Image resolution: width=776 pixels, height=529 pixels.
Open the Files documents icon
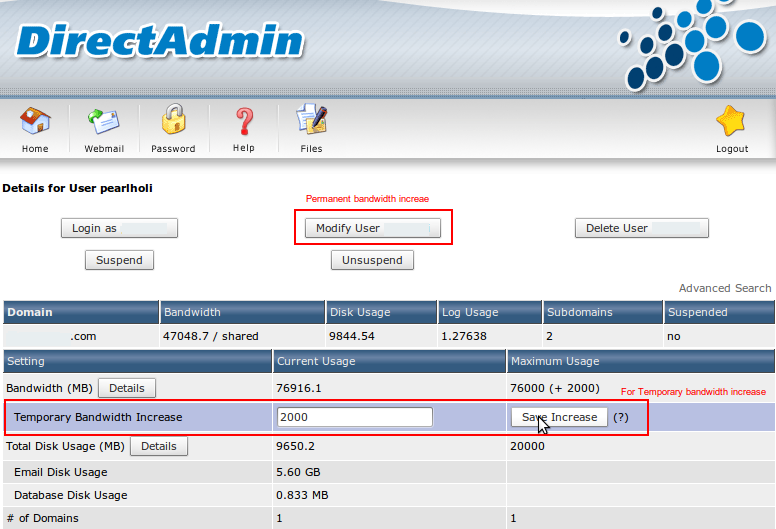pyautogui.click(x=311, y=119)
